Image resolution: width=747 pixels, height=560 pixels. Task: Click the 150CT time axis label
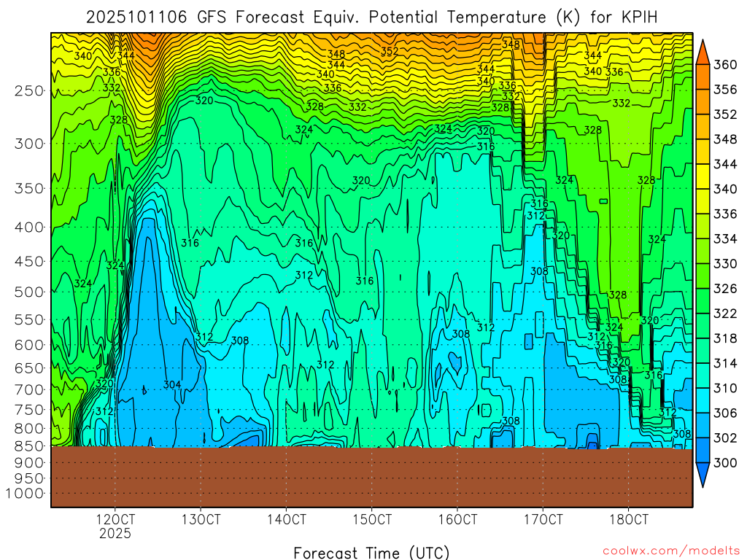tap(372, 519)
